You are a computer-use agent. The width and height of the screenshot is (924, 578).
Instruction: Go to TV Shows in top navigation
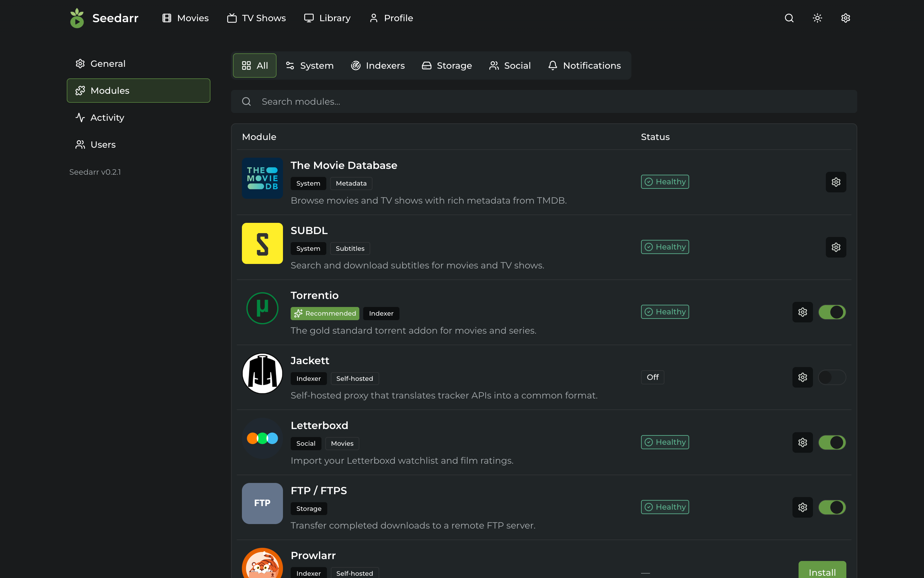pos(256,18)
